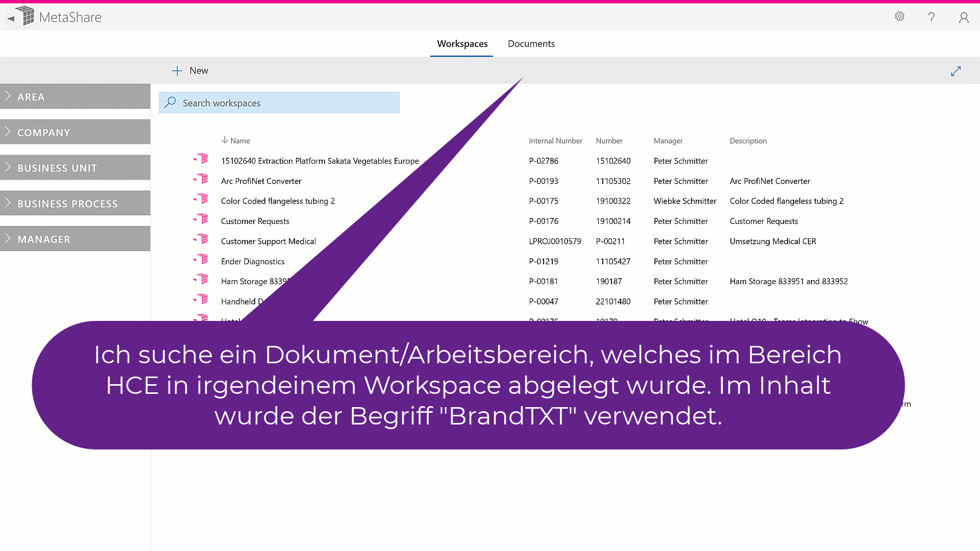Select the Workspaces tab

pos(462,44)
